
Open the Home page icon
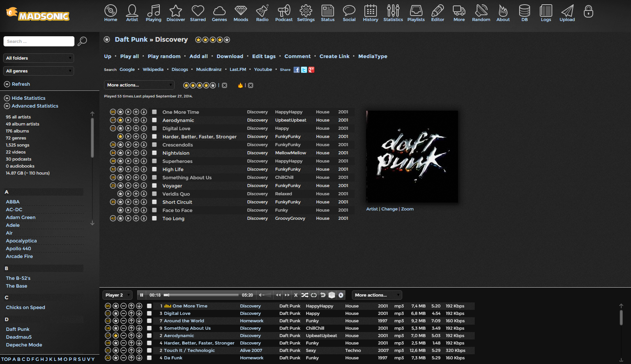click(111, 11)
